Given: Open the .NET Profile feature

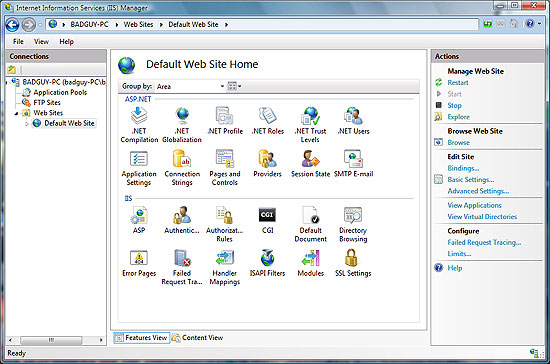Looking at the screenshot, I should click(x=225, y=121).
